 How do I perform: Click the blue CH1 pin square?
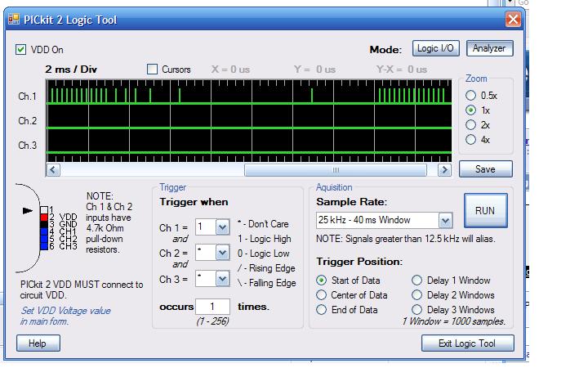(44, 231)
